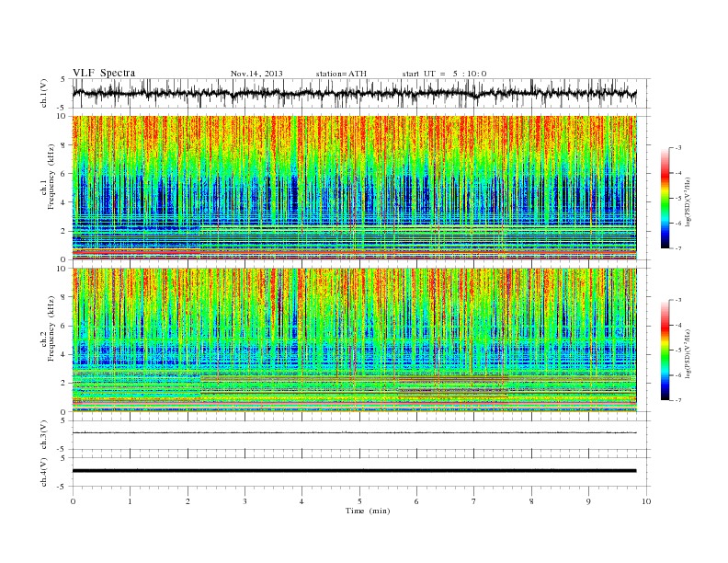Screen dimensions: 728x563
Task: Select the "Time (min)" axis title
Action: point(368,511)
